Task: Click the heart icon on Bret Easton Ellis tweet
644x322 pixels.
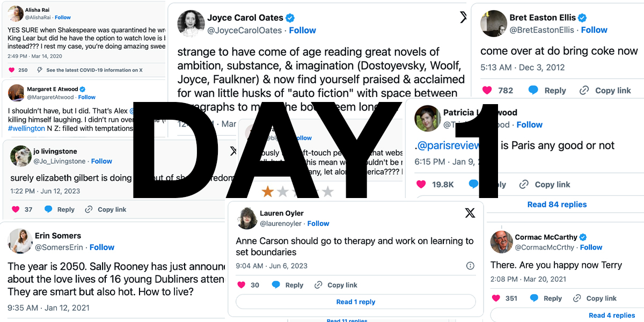Action: click(487, 90)
